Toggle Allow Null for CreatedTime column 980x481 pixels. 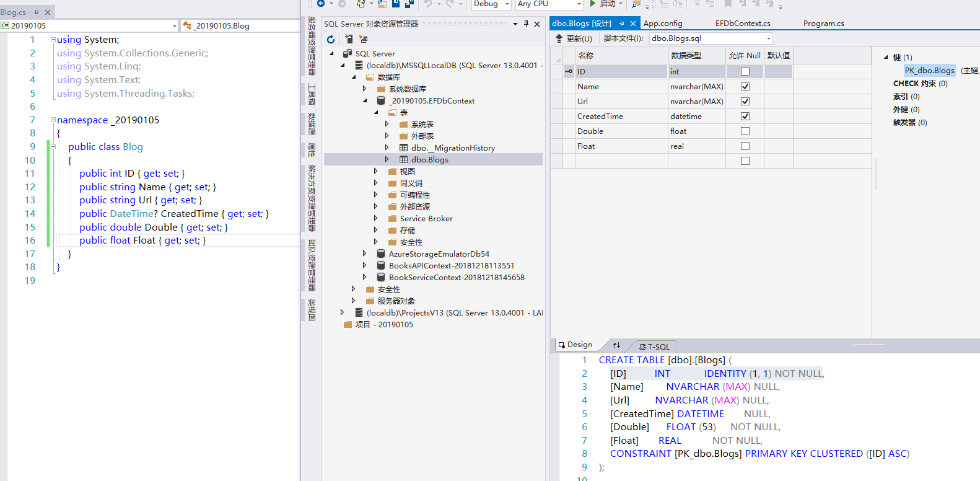click(x=745, y=117)
